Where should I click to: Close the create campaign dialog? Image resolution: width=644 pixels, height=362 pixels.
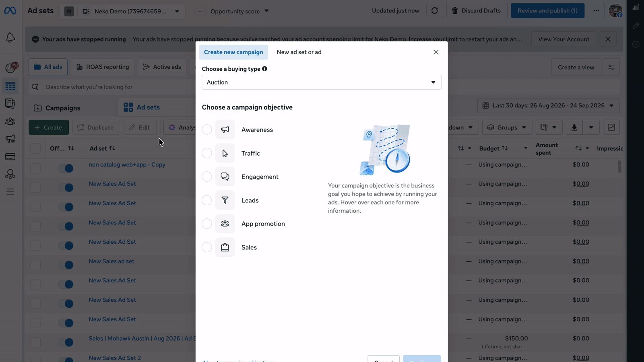coord(436,52)
